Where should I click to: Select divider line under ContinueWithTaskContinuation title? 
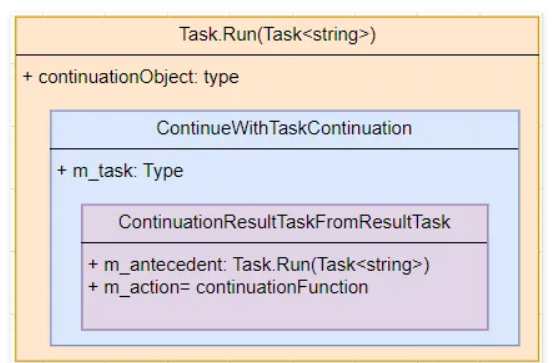(x=285, y=149)
